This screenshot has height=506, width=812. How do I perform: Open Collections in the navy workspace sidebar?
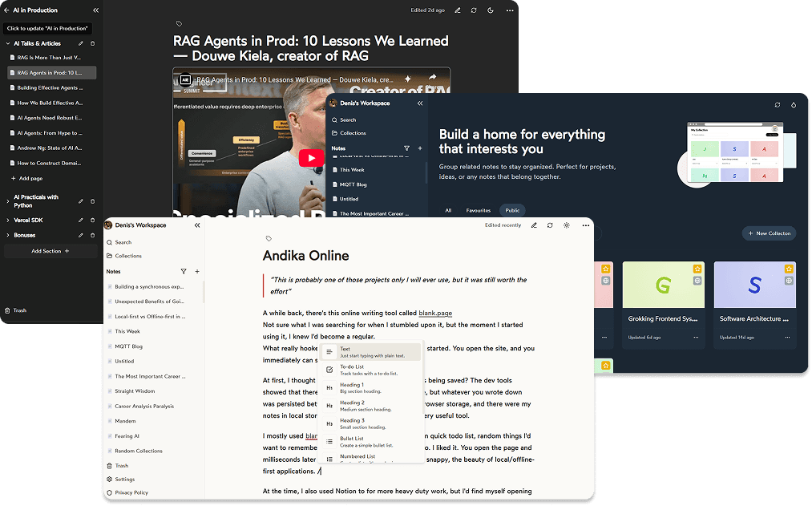349,134
